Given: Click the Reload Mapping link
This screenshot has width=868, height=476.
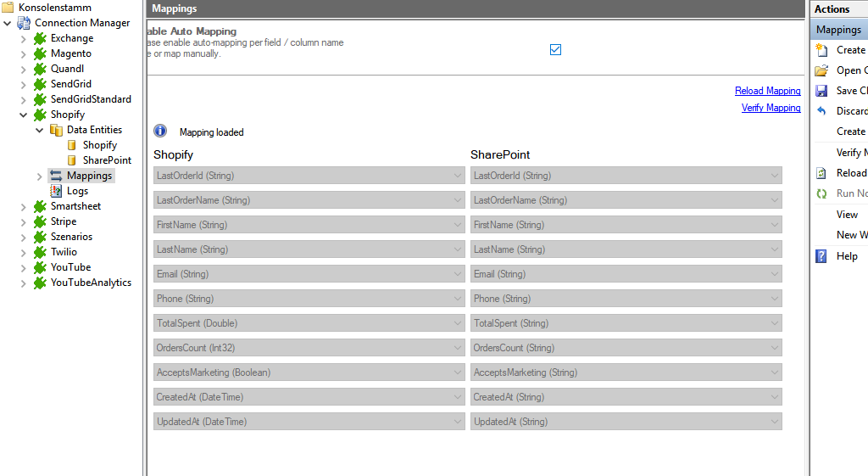Looking at the screenshot, I should pos(767,91).
